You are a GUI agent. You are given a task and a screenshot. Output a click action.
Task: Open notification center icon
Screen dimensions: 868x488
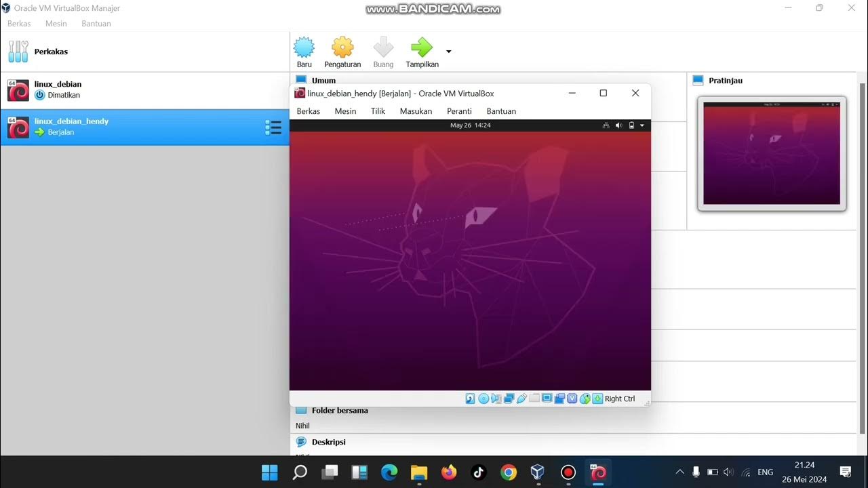pyautogui.click(x=846, y=472)
